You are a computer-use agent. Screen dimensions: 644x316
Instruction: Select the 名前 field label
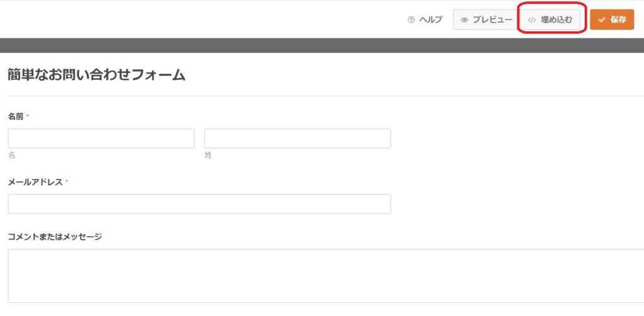point(16,117)
